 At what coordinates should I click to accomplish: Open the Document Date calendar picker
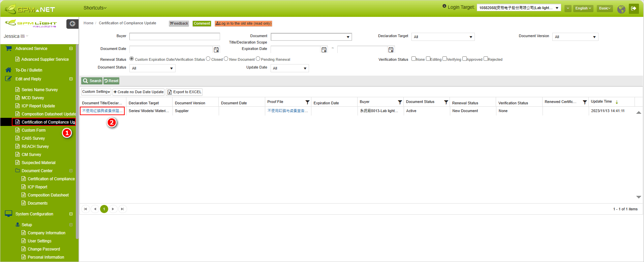216,50
